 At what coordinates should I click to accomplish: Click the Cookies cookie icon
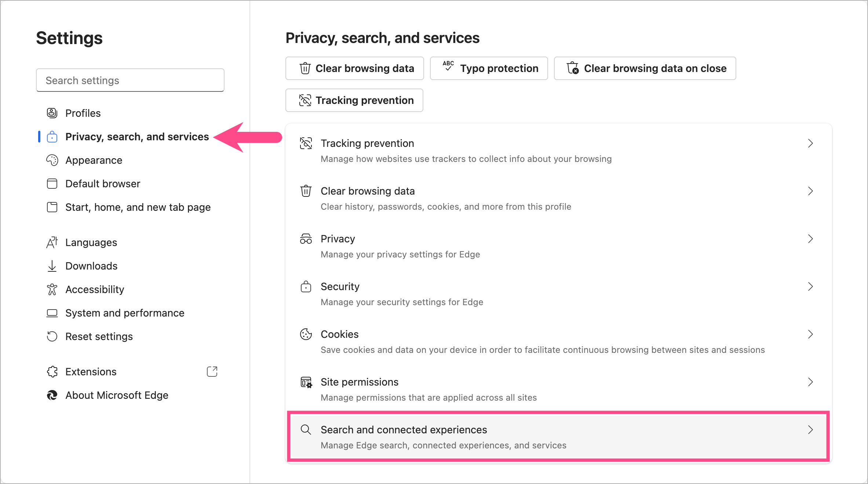click(306, 334)
